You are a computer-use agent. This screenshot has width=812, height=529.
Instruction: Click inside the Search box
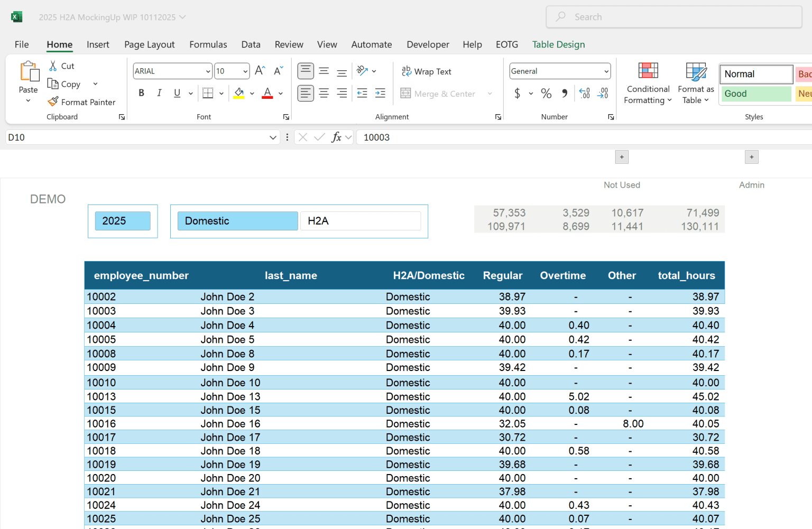point(673,17)
